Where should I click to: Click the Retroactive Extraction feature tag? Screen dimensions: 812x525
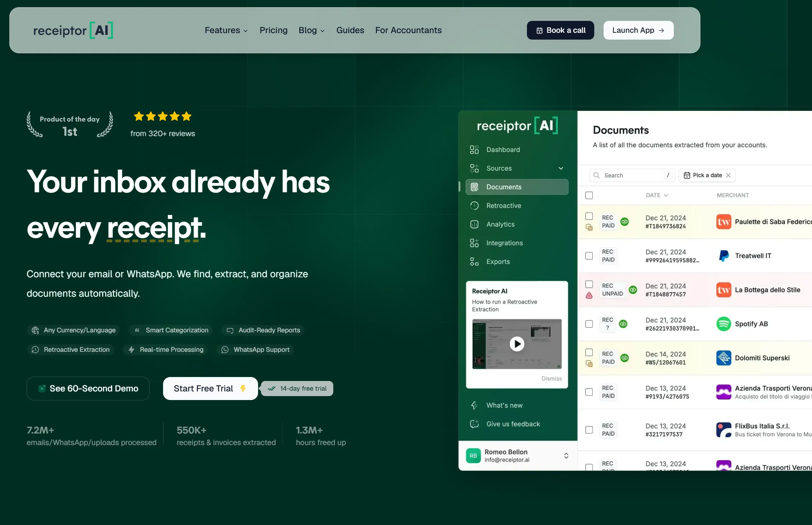[70, 350]
